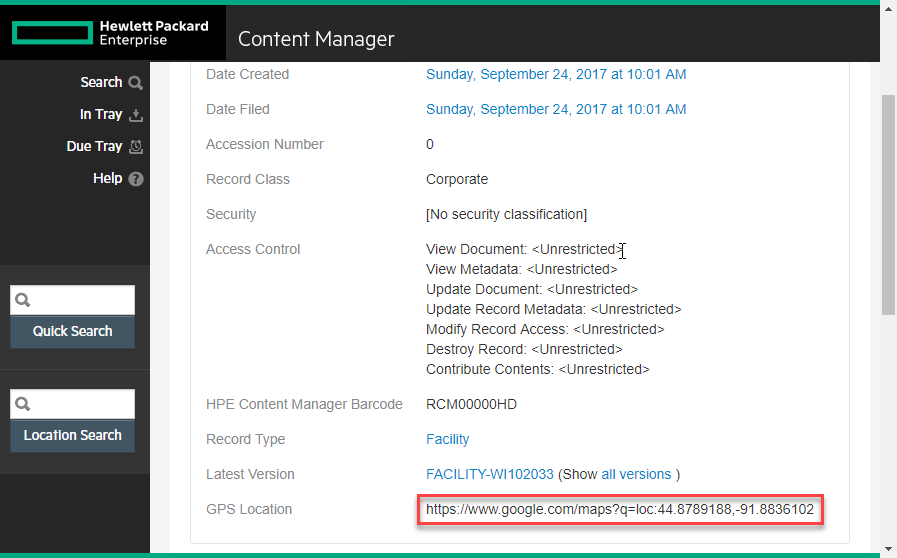The image size is (897, 558).
Task: Click the View Metadata Unrestricted line
Action: click(x=522, y=270)
